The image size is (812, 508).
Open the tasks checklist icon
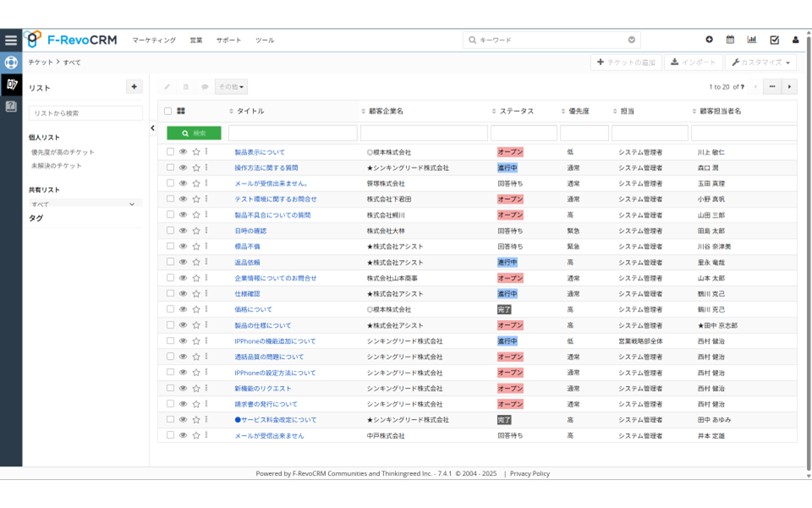coord(774,40)
